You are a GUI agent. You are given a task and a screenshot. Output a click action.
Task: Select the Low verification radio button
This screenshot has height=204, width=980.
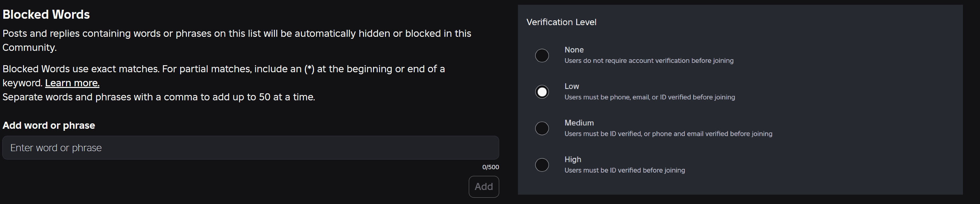(x=542, y=92)
